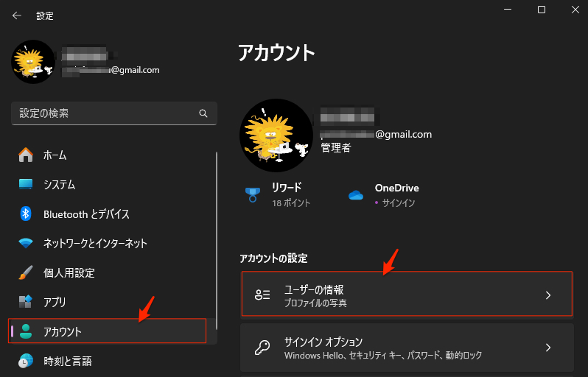The height and width of the screenshot is (377, 588).
Task: Open リワード points info
Action: point(278,195)
